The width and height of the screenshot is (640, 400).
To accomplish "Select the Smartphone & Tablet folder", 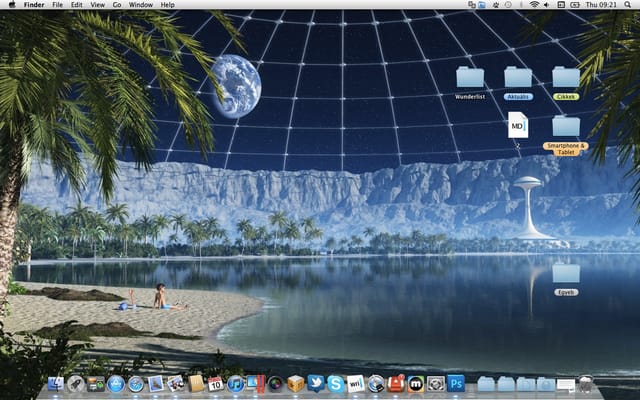I will (566, 135).
